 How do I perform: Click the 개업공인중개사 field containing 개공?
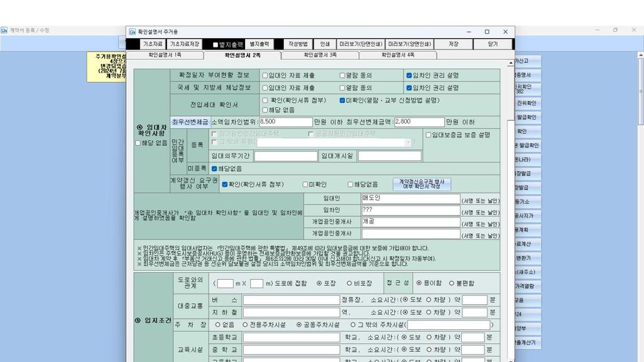(411, 222)
